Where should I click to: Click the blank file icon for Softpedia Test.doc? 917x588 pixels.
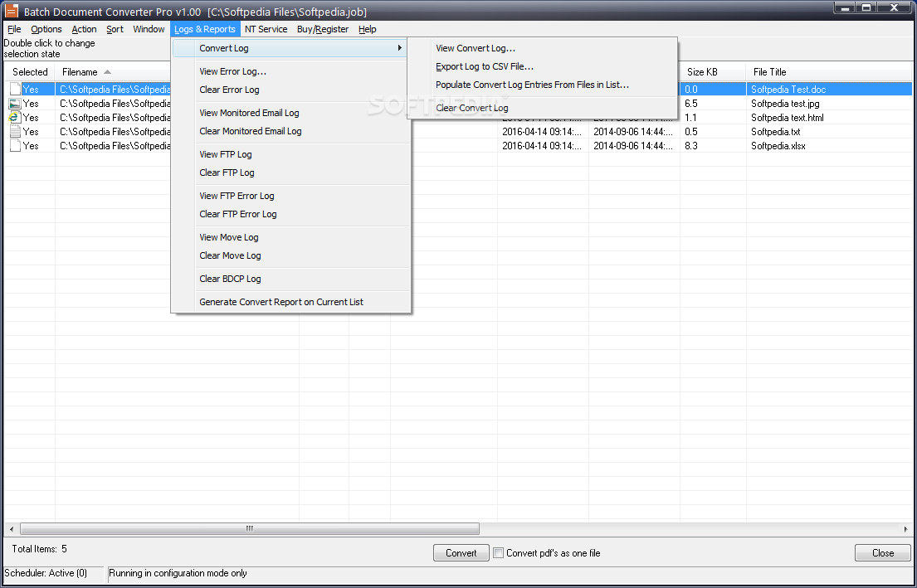tap(15, 90)
